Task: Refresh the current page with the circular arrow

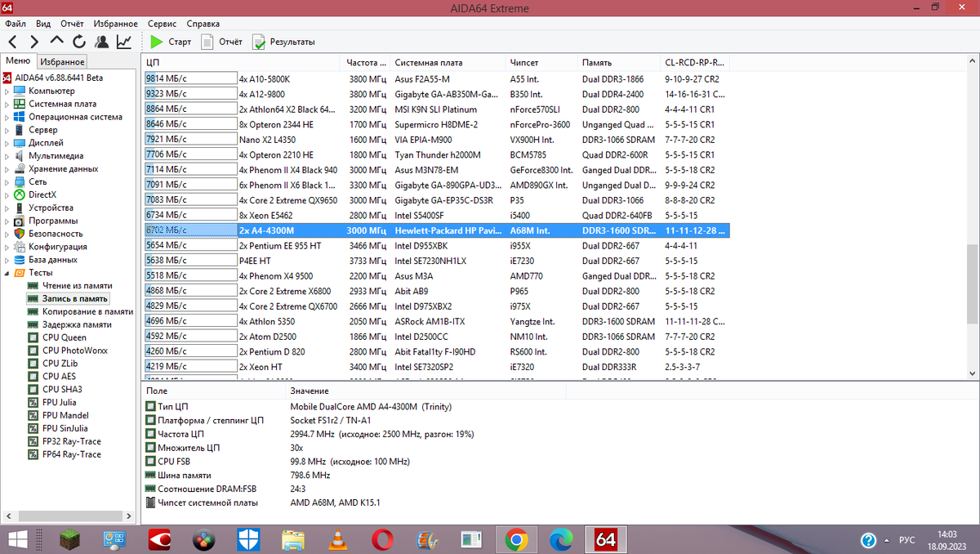Action: pos(79,41)
